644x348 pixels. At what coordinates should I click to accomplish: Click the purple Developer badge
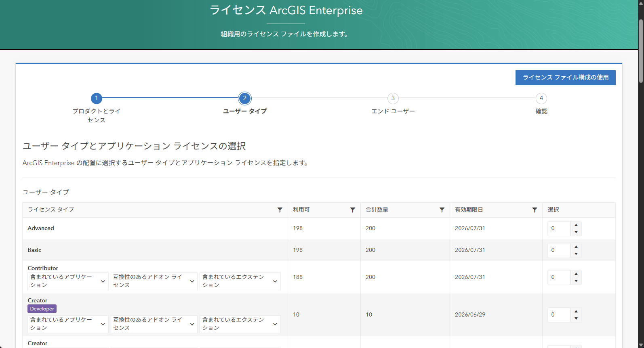pos(42,309)
